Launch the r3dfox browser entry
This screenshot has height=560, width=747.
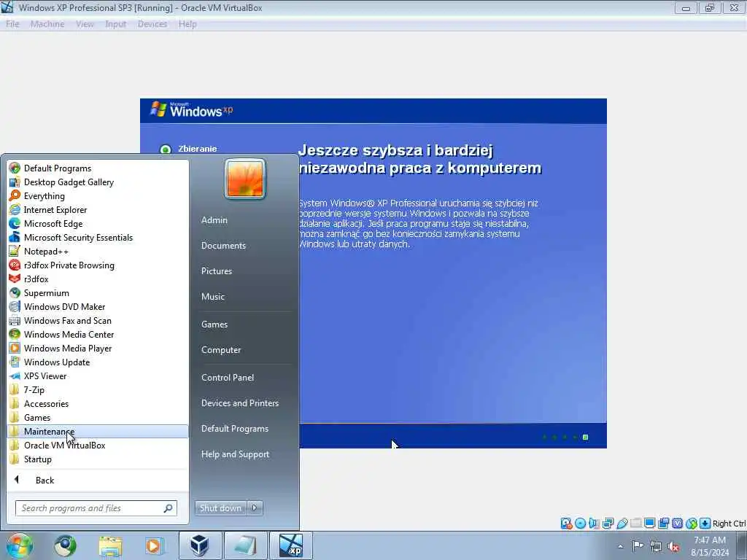coord(98,279)
